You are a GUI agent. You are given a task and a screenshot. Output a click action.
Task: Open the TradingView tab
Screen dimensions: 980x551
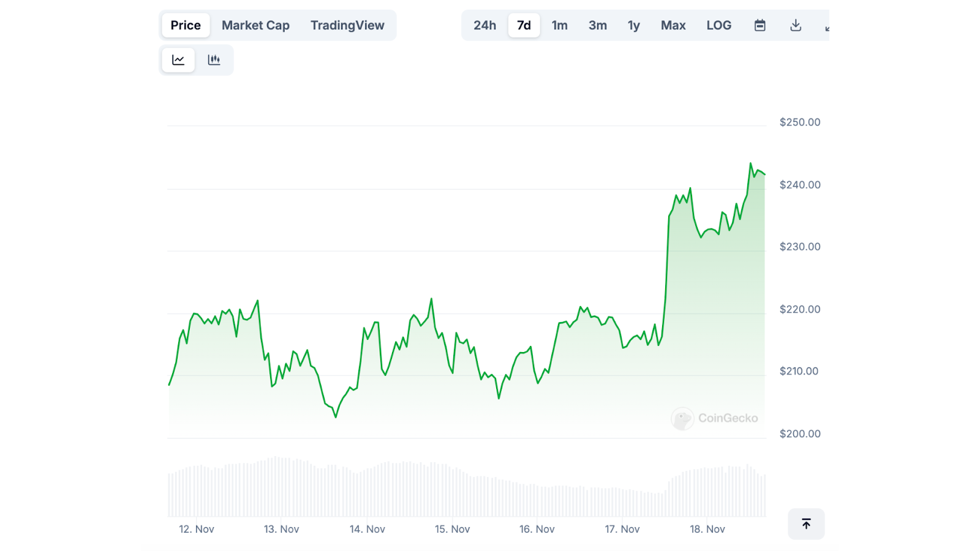click(347, 25)
